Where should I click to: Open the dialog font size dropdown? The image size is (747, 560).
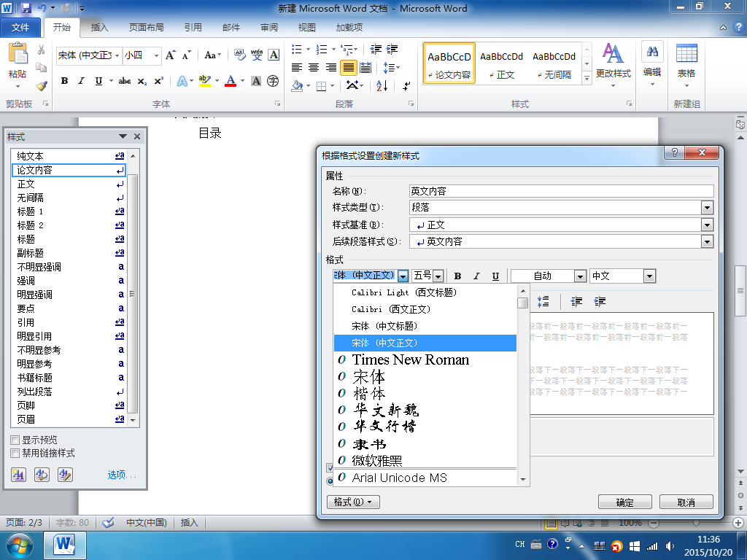(x=438, y=276)
